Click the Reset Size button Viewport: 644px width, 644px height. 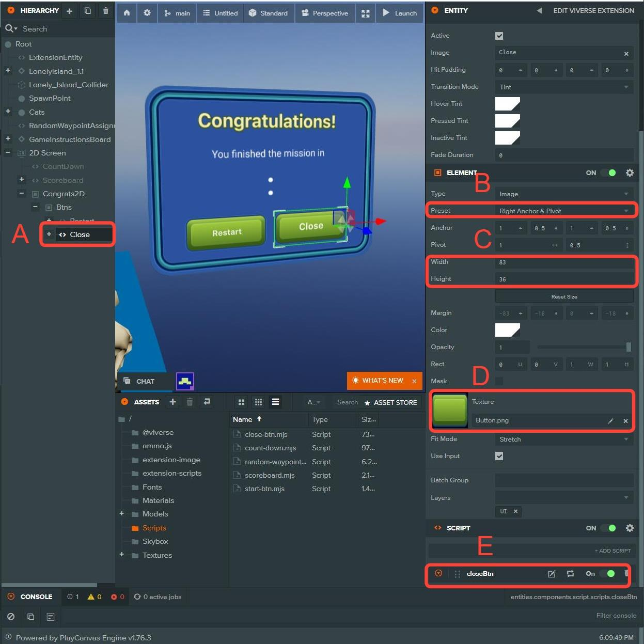pos(564,296)
